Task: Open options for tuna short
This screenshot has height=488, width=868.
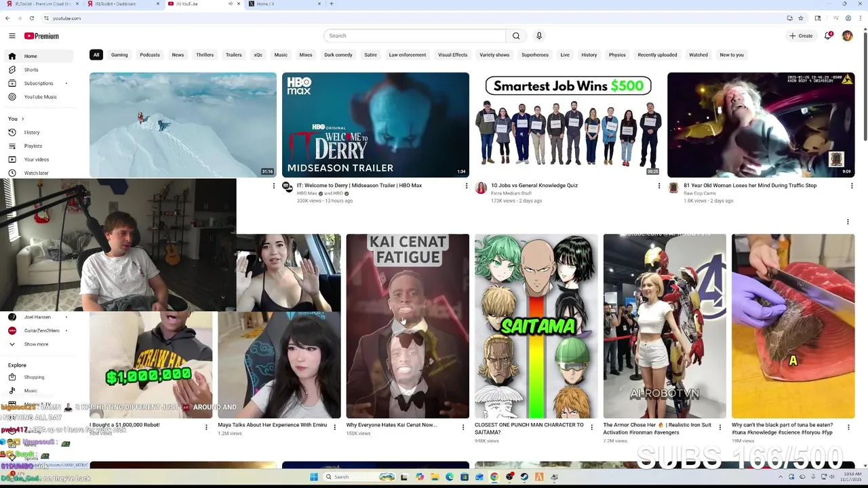Action: point(848,428)
